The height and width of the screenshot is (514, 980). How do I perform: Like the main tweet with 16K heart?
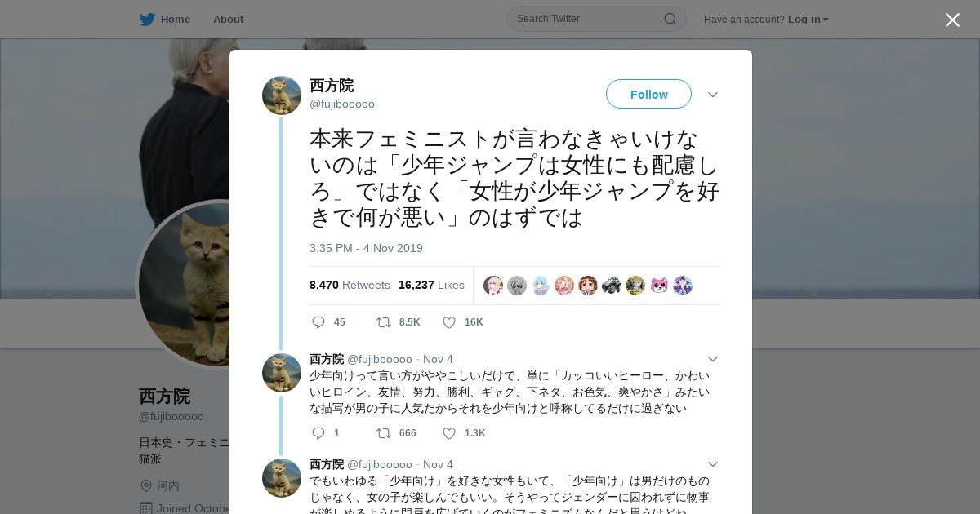coord(448,322)
